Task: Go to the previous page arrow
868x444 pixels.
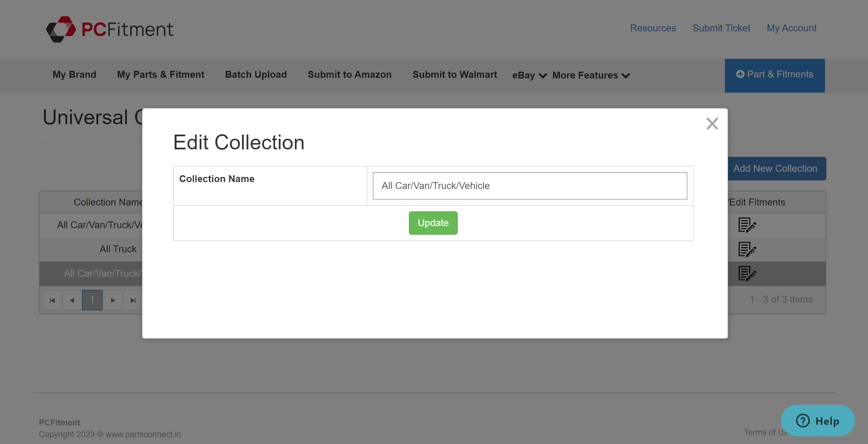Action: pos(72,300)
